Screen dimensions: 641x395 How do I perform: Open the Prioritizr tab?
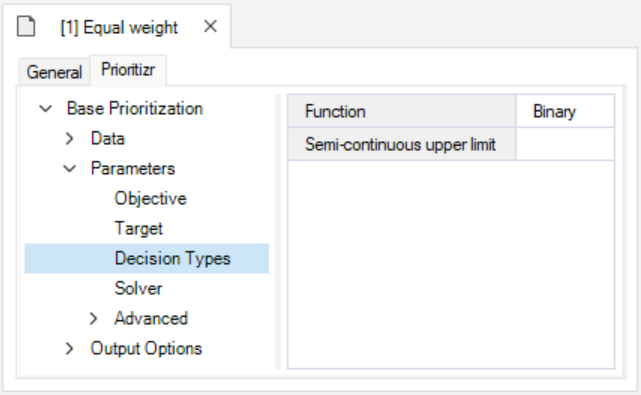[128, 70]
